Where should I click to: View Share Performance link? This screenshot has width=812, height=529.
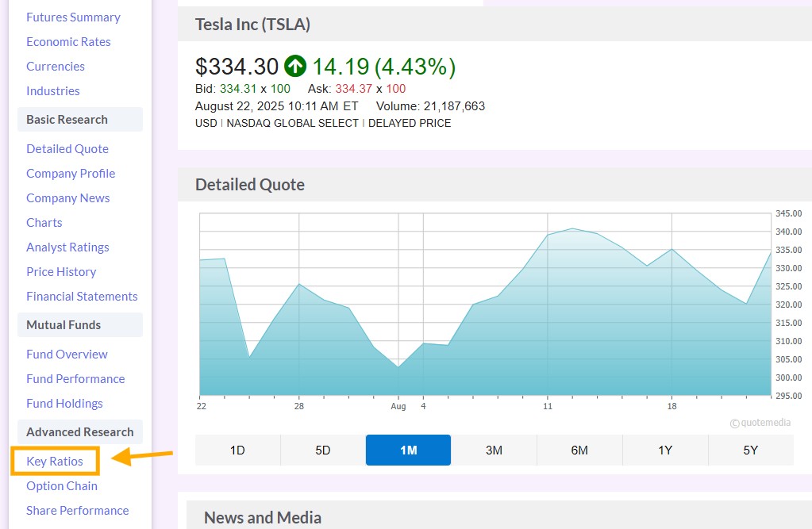click(x=77, y=511)
